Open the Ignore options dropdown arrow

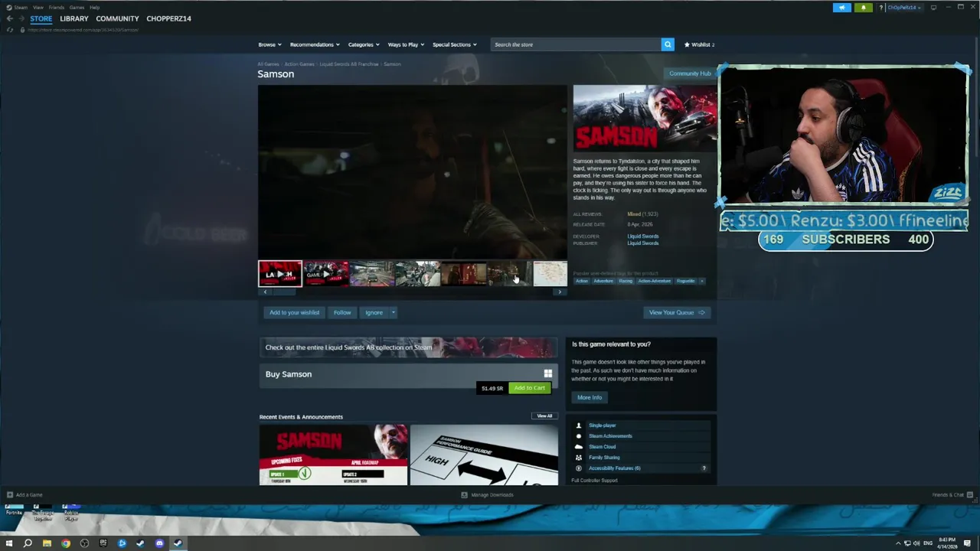[393, 312]
